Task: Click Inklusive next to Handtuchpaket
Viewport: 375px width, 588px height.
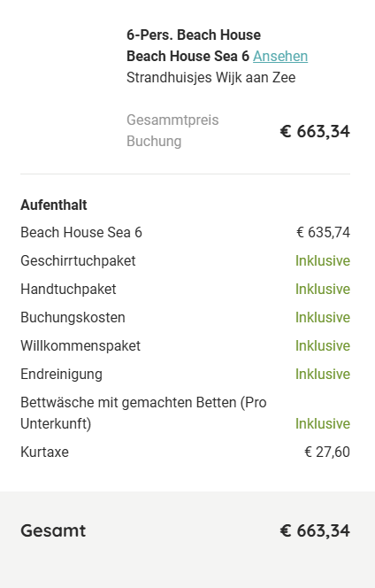Action: [x=323, y=289]
